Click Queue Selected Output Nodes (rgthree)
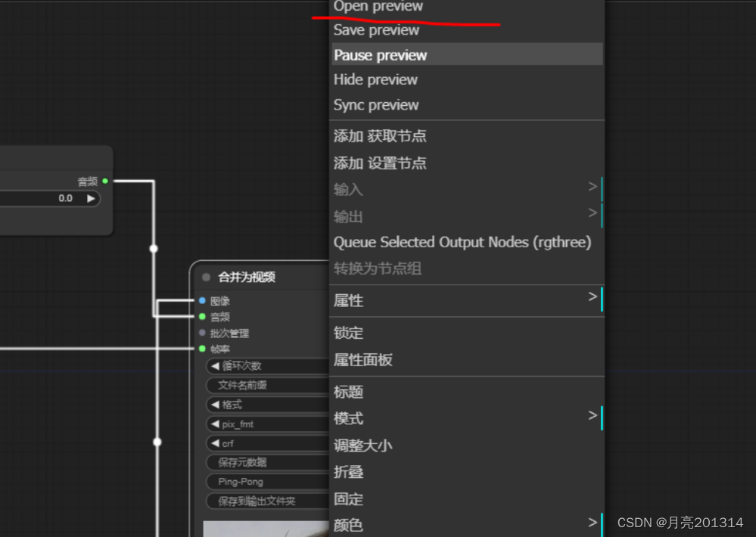The image size is (756, 537). click(x=465, y=242)
